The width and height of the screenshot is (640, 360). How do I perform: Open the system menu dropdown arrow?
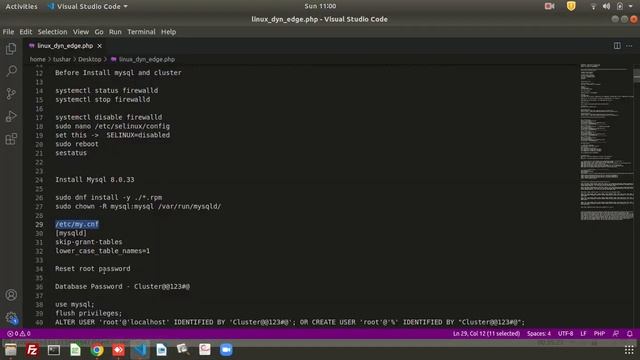[x=631, y=6]
